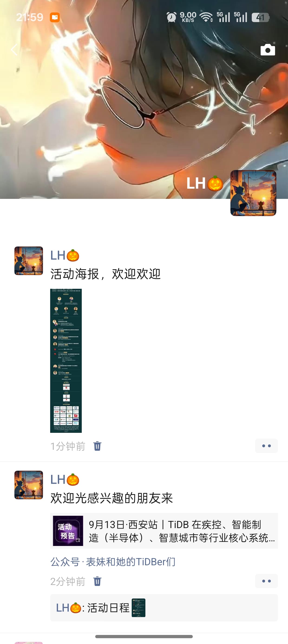Delete the post from 2分钟前
The width and height of the screenshot is (288, 644).
point(97,581)
